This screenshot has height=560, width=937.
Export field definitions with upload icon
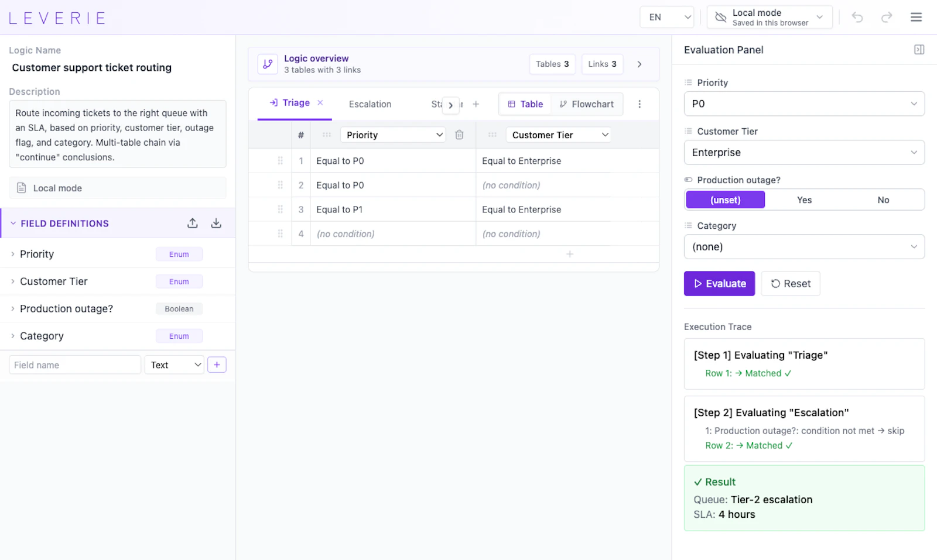pos(193,223)
